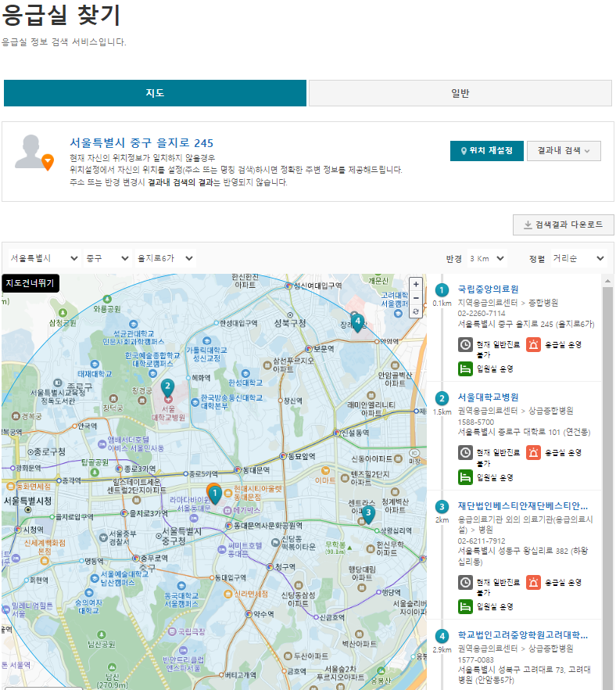616x690 pixels.
Task: Click list badge 4 for 고려대학 hospital
Action: (x=442, y=636)
